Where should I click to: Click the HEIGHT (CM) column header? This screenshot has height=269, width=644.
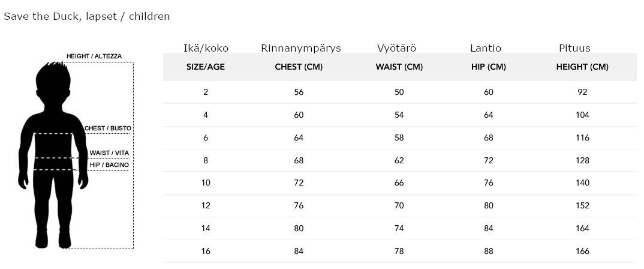coord(582,67)
